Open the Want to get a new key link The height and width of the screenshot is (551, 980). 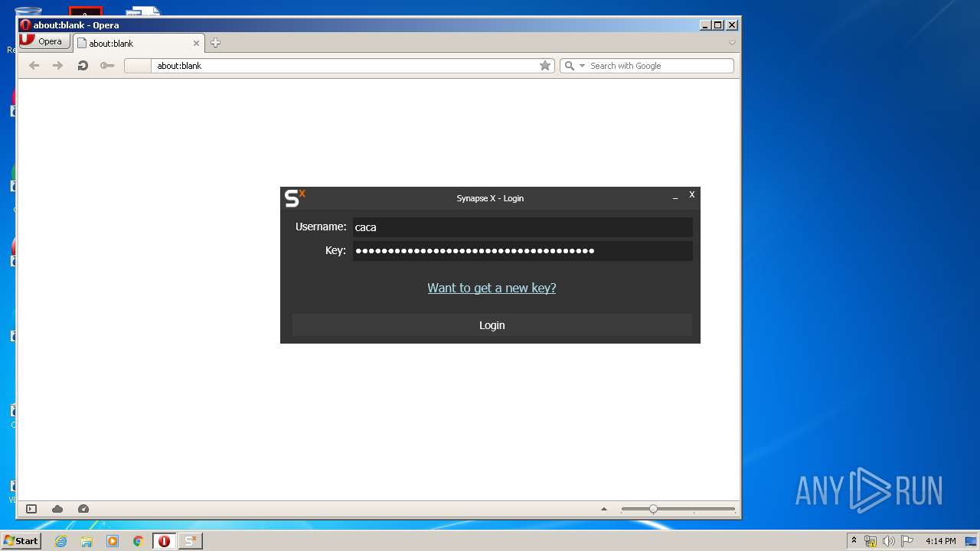coord(492,288)
